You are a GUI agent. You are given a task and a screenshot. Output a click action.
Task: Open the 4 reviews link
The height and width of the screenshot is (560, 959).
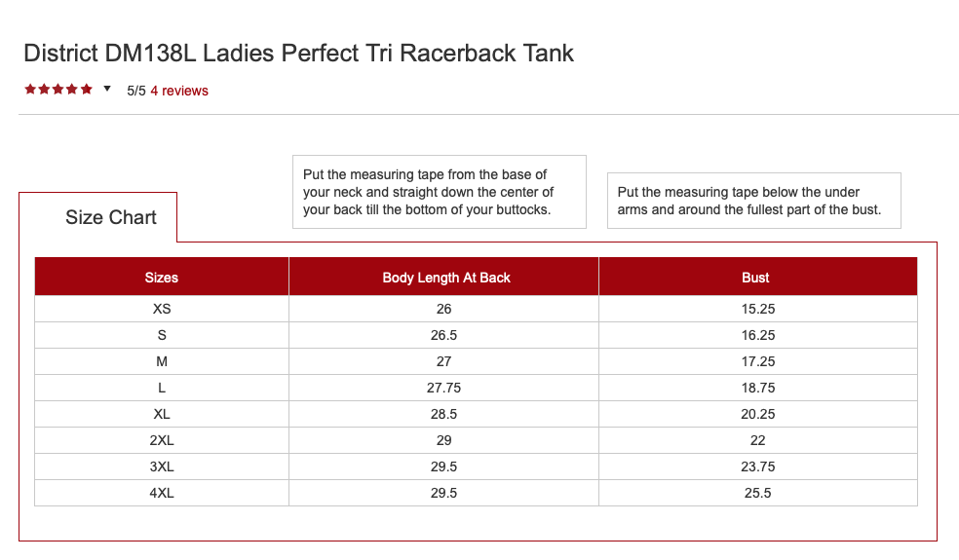pyautogui.click(x=179, y=91)
